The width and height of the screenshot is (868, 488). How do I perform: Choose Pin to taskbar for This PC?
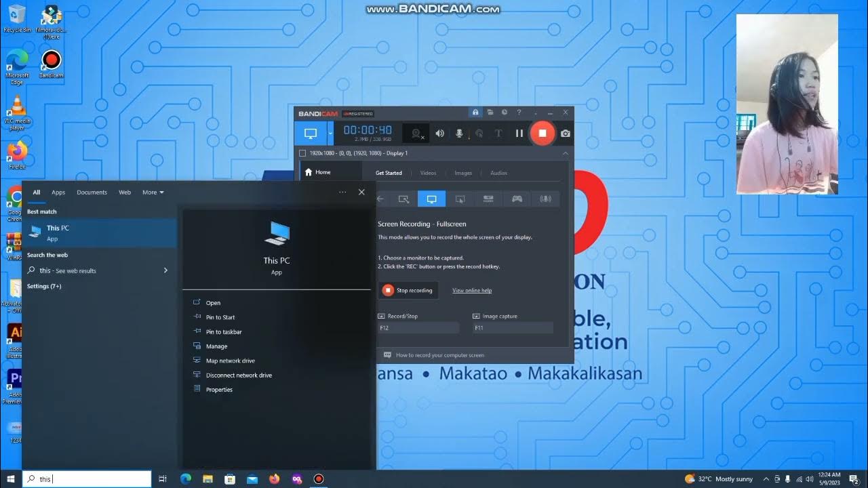coord(277,332)
